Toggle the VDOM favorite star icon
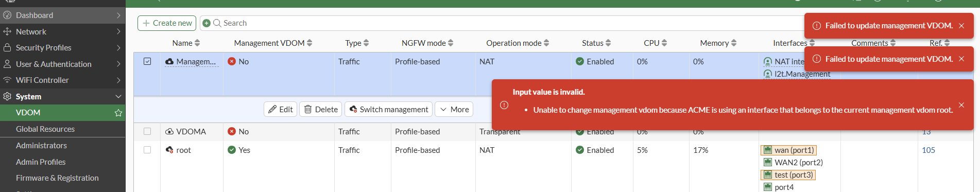 click(x=118, y=113)
